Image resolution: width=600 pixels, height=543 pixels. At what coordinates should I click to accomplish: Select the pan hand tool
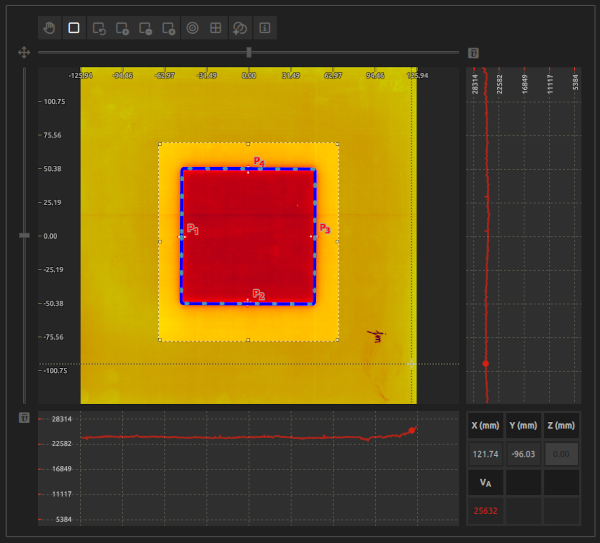point(49,28)
